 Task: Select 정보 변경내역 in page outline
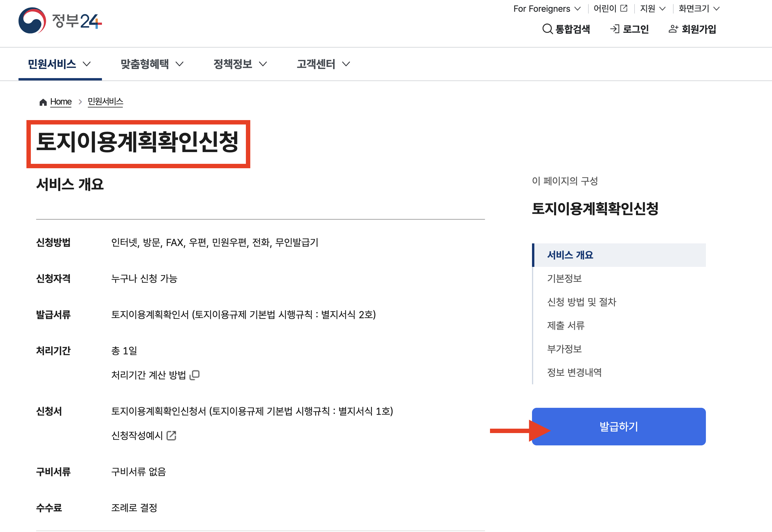574,372
